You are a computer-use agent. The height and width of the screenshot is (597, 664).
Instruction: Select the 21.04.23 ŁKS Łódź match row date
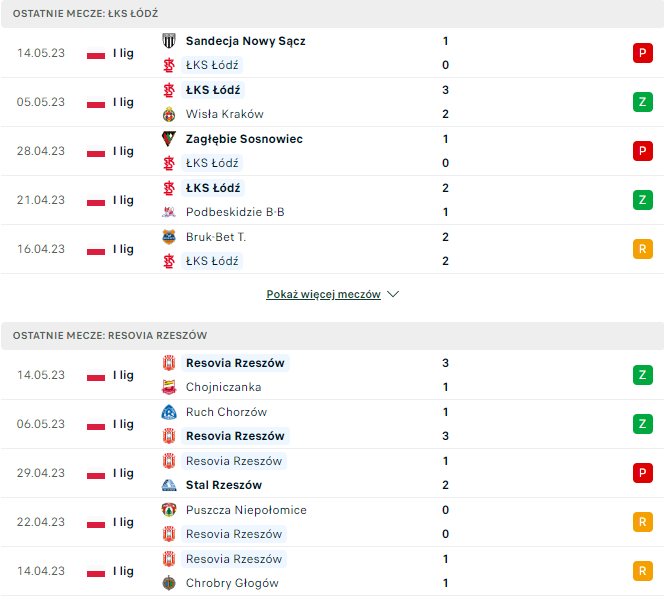tap(41, 200)
